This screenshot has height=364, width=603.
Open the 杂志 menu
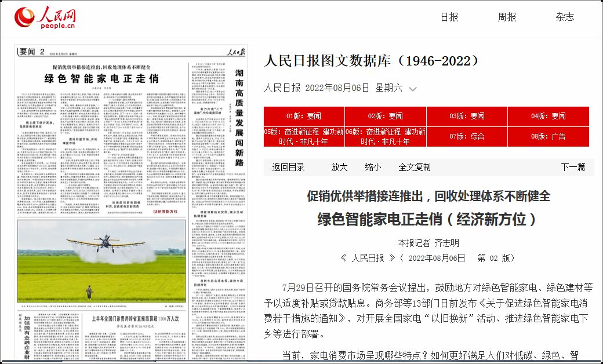pos(565,17)
